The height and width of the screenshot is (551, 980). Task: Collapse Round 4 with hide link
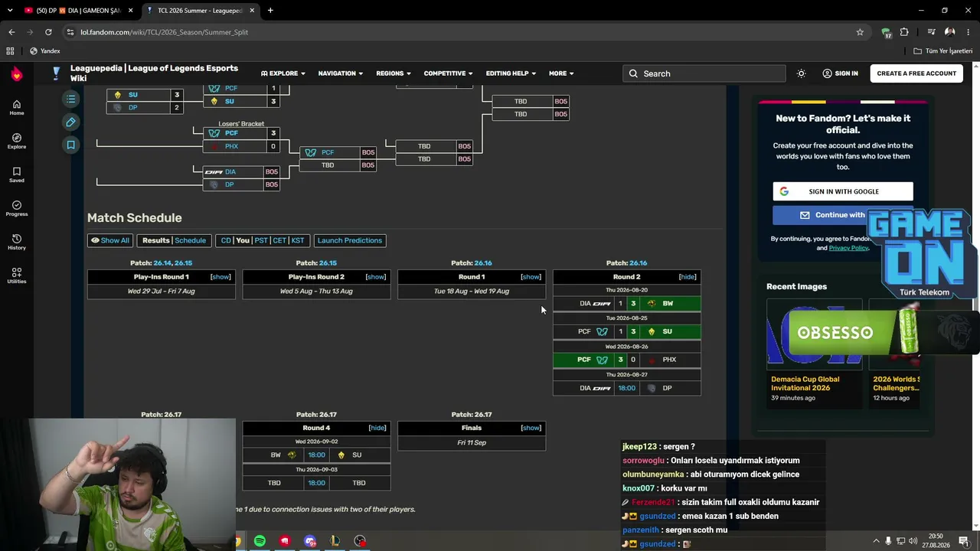[377, 428]
